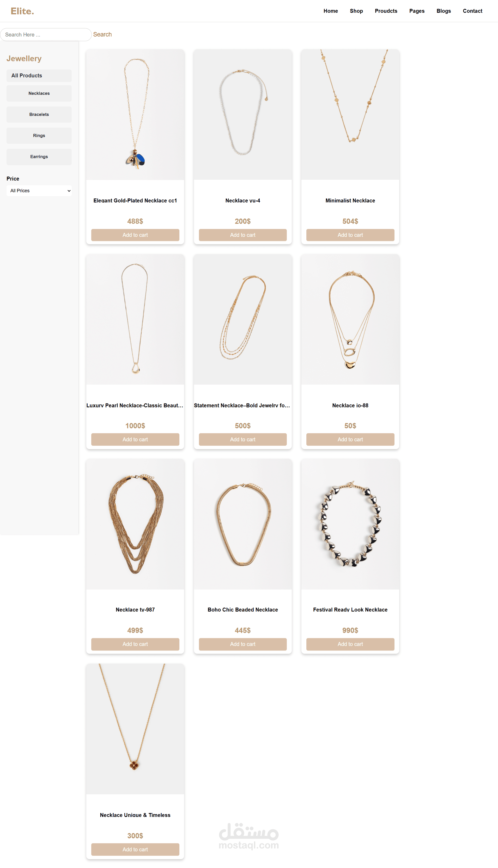Focus the Search Here input field
Viewport: 498px width, 868px height.
point(46,34)
